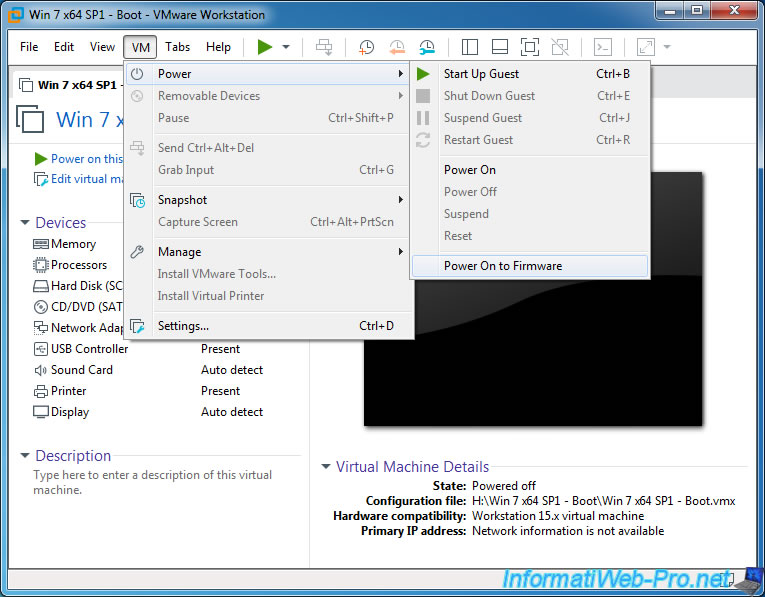The width and height of the screenshot is (765, 597).
Task: Enter full screen mode toolbar icon
Action: tap(530, 47)
